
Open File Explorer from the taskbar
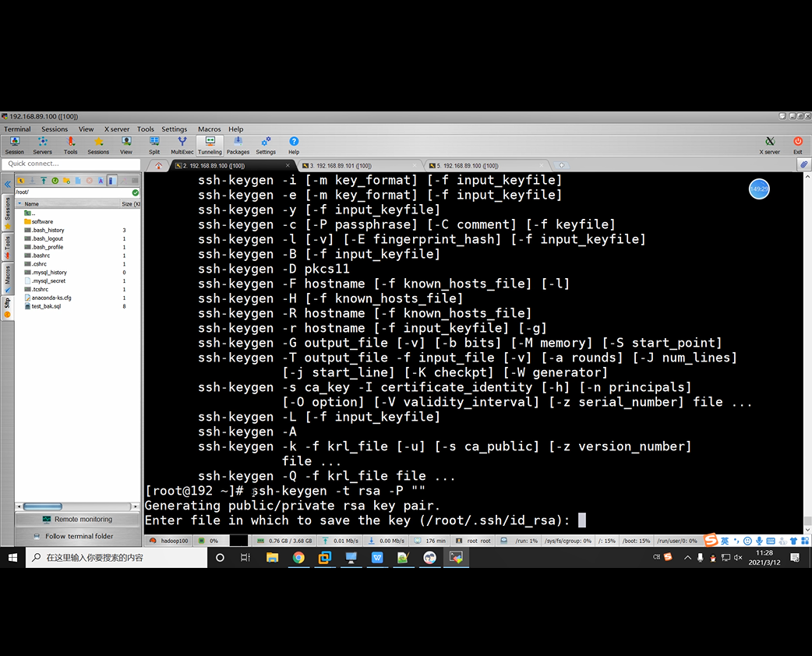click(x=272, y=558)
